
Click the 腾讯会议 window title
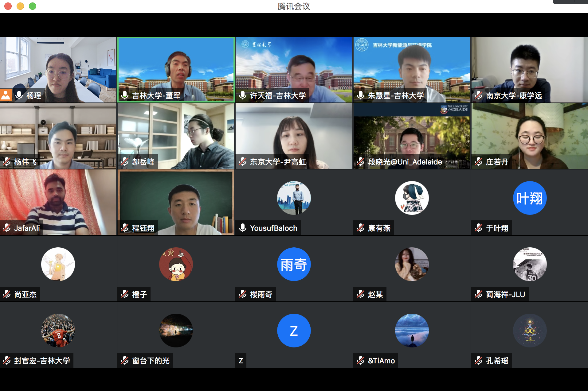pyautogui.click(x=294, y=6)
